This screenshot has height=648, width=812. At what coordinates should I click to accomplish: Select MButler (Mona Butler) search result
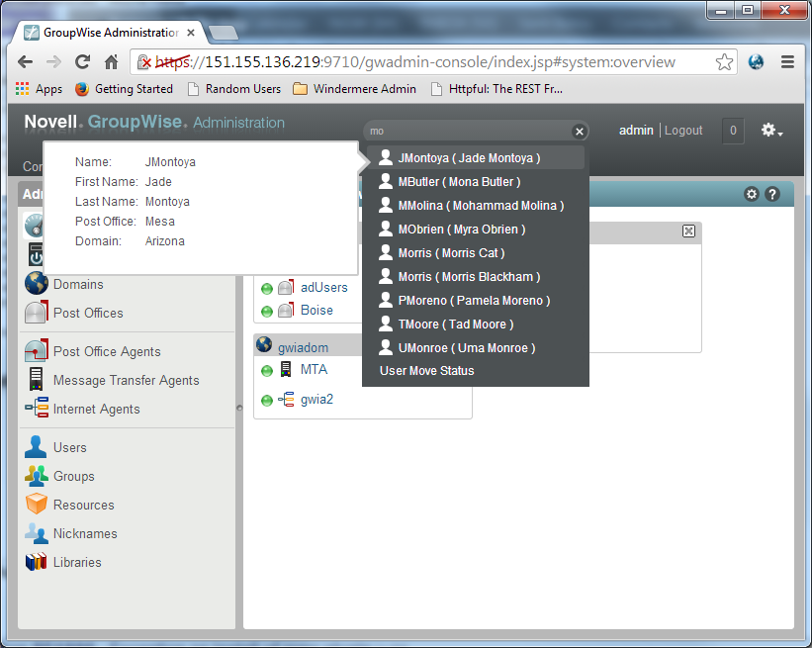(x=476, y=181)
